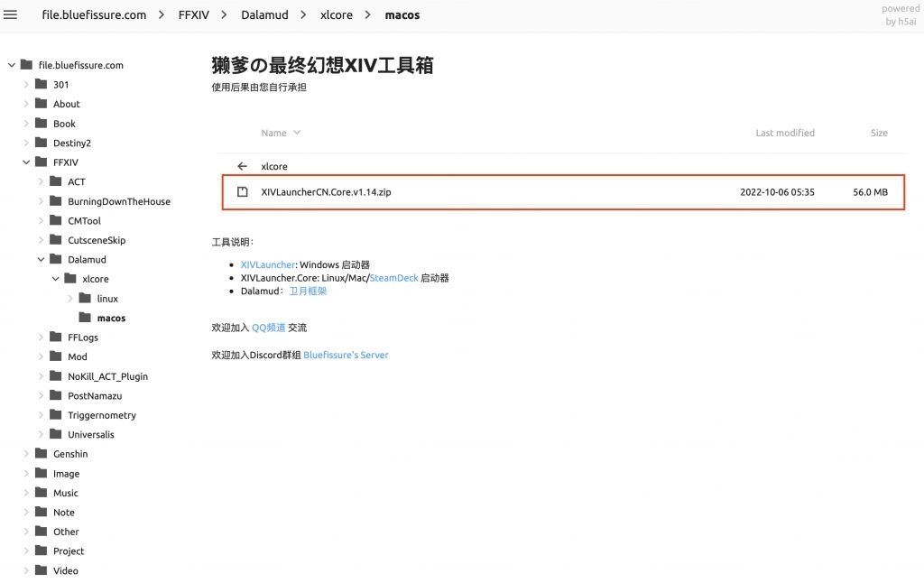This screenshot has height=583, width=924.
Task: Click the Genshin folder icon
Action: 40,454
